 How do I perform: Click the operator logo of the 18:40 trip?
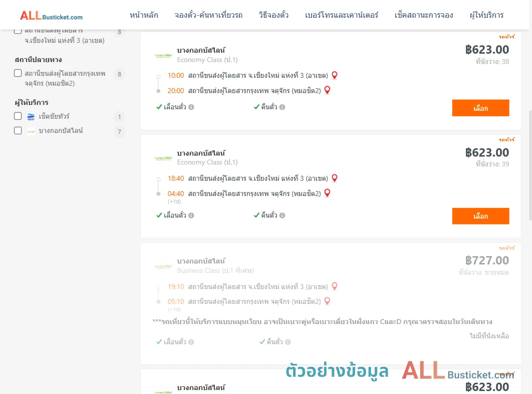click(163, 158)
